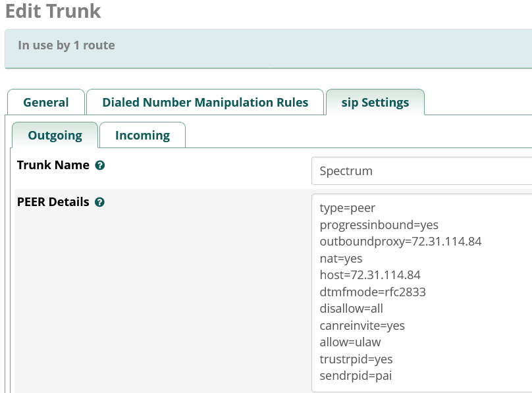This screenshot has height=393, width=532.
Task: Click the help icon beside PEER Details
Action: 100,202
